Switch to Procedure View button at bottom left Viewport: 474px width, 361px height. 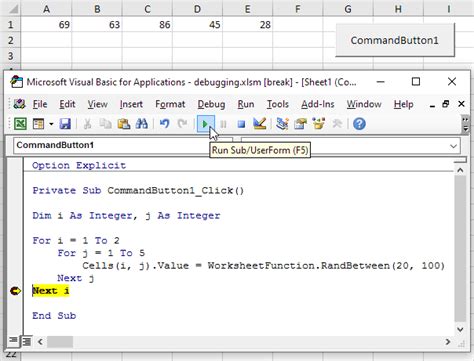click(x=13, y=340)
